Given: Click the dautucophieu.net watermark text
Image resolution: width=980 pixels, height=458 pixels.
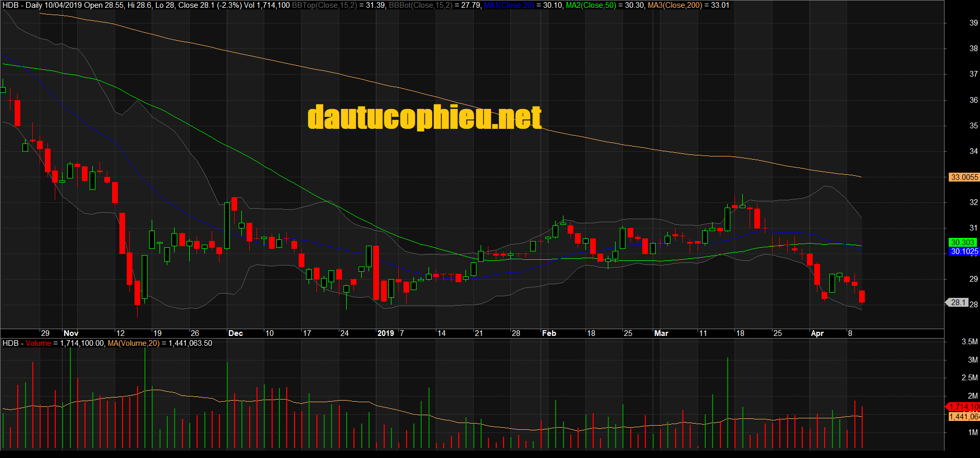Looking at the screenshot, I should (x=424, y=117).
